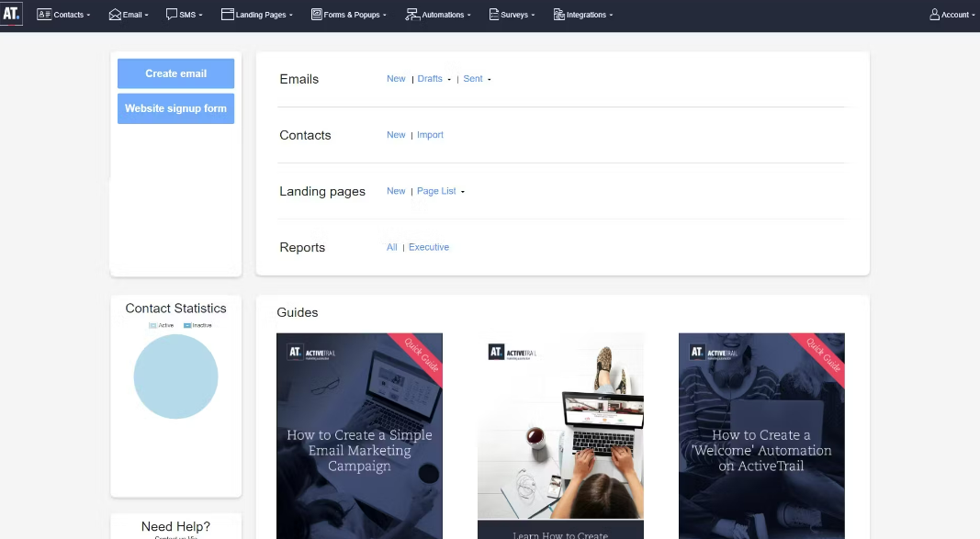Click the 'Guides' heading
980x539 pixels.
click(x=298, y=312)
